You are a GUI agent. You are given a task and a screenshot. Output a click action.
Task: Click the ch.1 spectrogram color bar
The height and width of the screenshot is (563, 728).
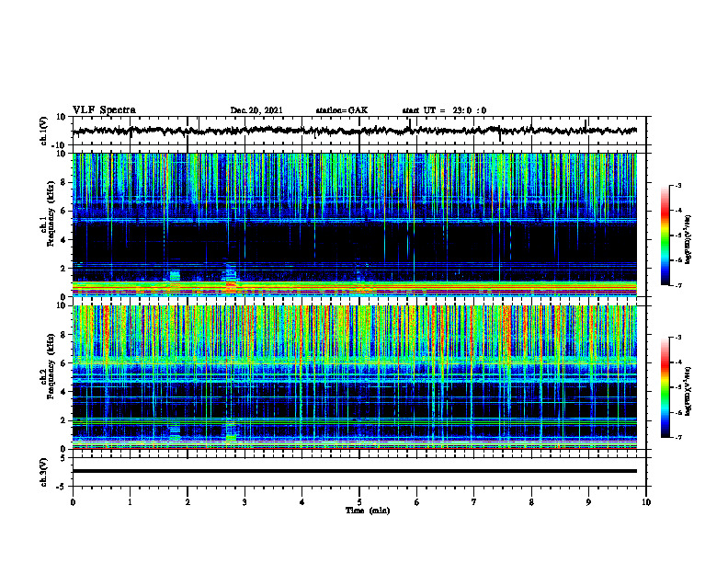[665, 236]
